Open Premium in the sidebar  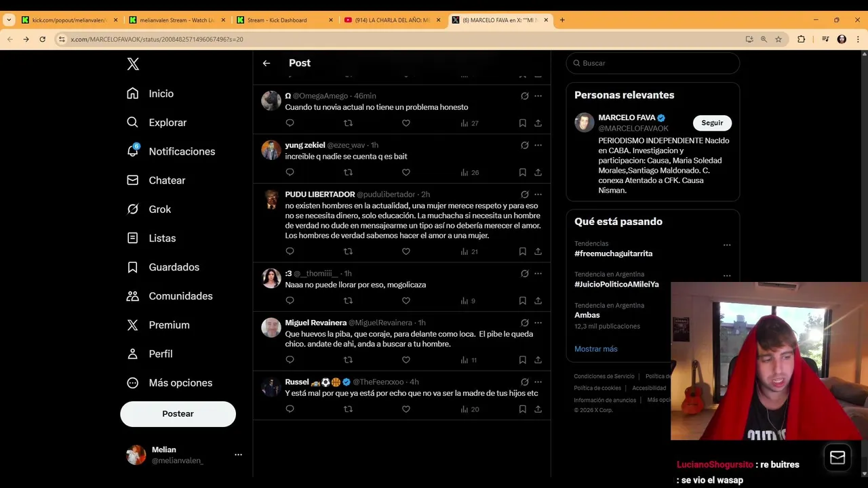click(158, 325)
